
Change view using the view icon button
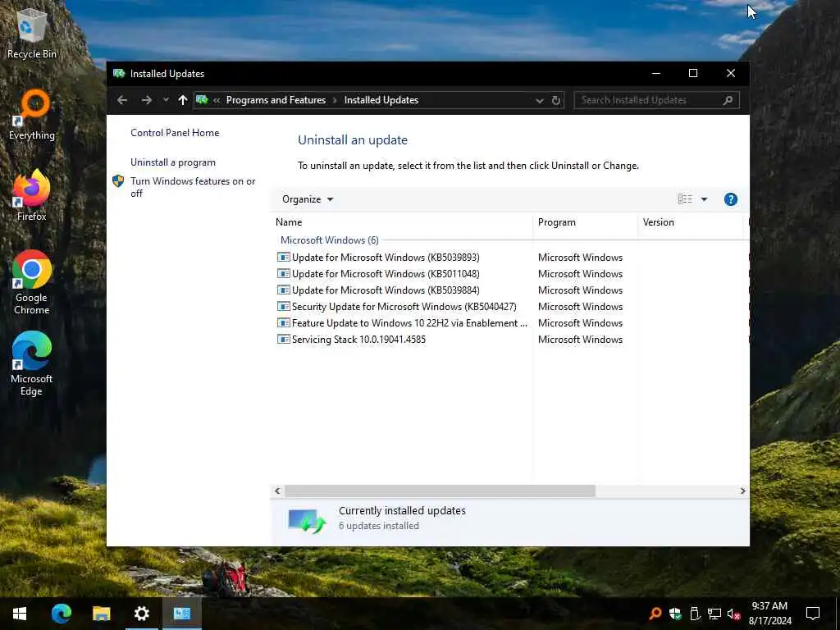point(685,199)
